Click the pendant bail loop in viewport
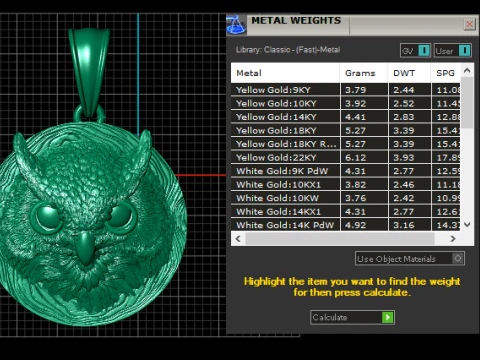Screen dimensions: 480x360 89,72
